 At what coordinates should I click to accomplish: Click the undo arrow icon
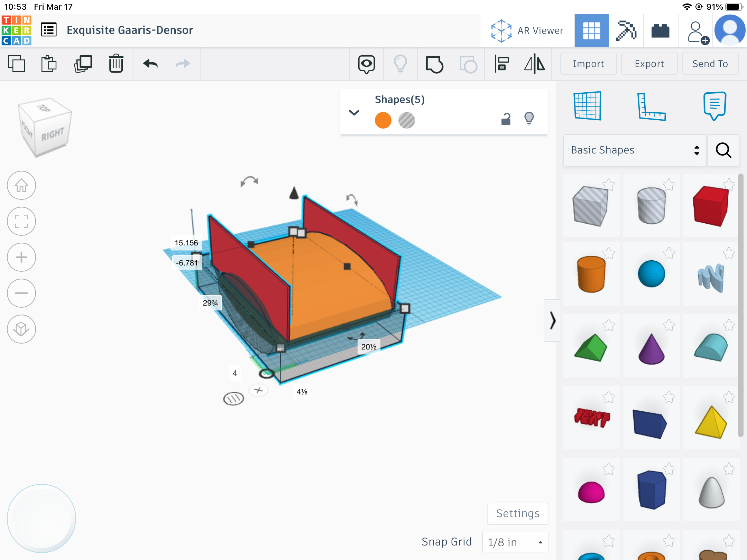150,64
